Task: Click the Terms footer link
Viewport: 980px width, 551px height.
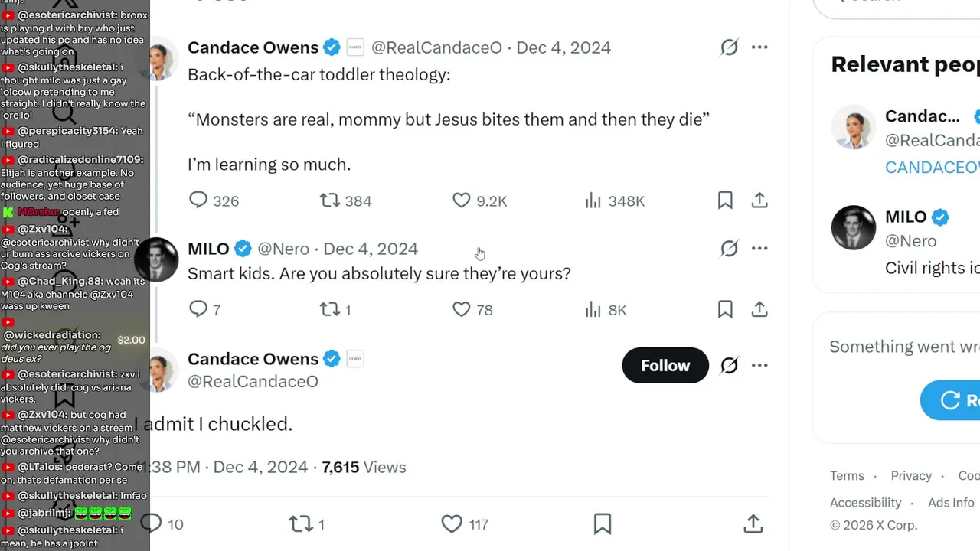Action: point(847,475)
